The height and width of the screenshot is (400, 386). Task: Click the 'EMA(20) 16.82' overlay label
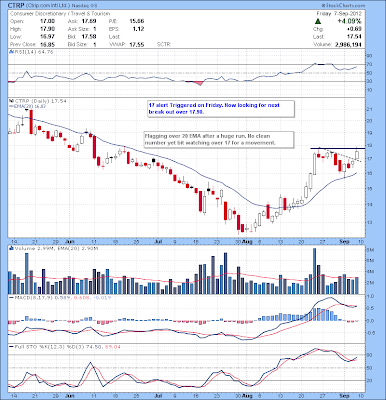click(x=29, y=106)
